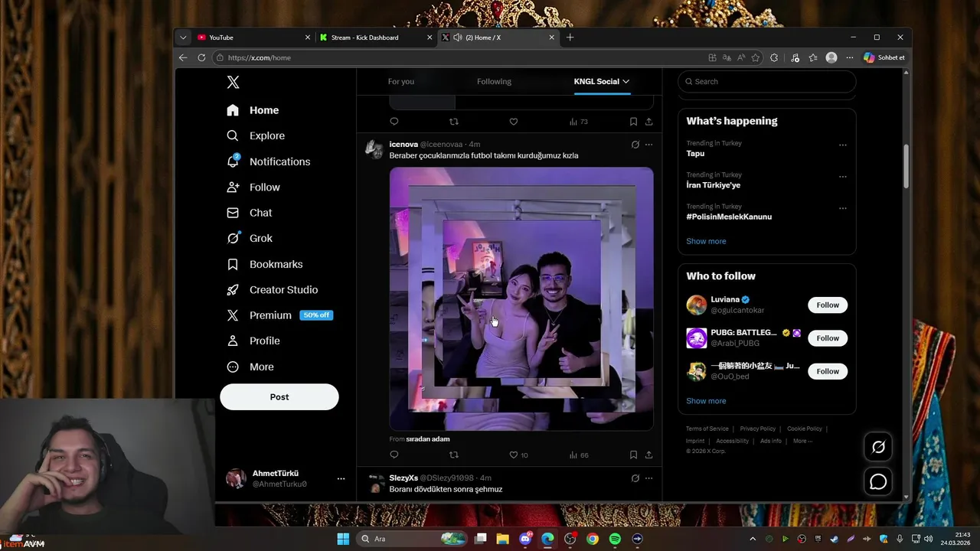The image size is (980, 551).
Task: Share icenova's post
Action: point(648,455)
